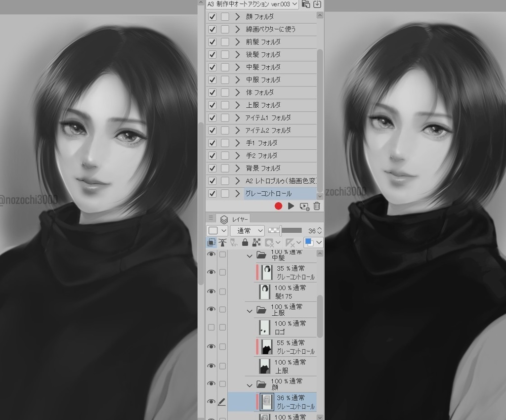Click the 上服 folder icon in layers
Screen dimensions: 506x420
pos(261,310)
